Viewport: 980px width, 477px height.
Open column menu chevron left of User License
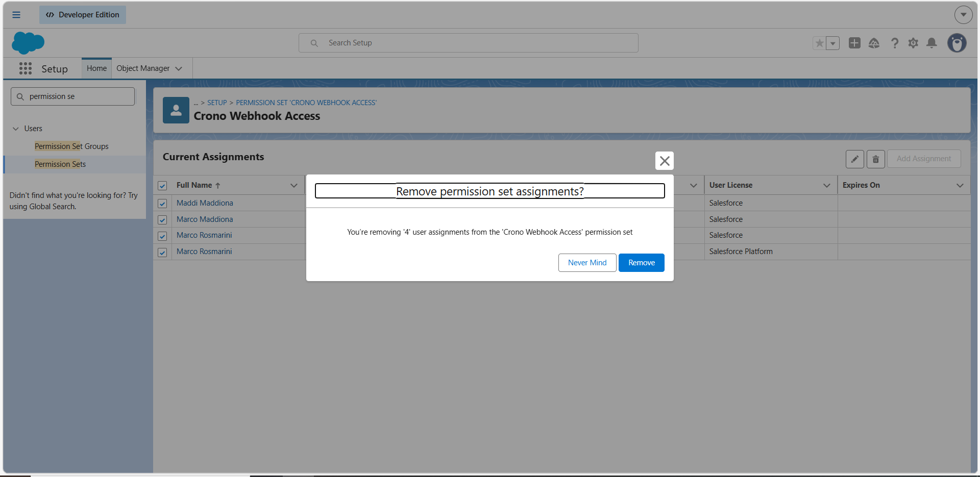pos(694,186)
